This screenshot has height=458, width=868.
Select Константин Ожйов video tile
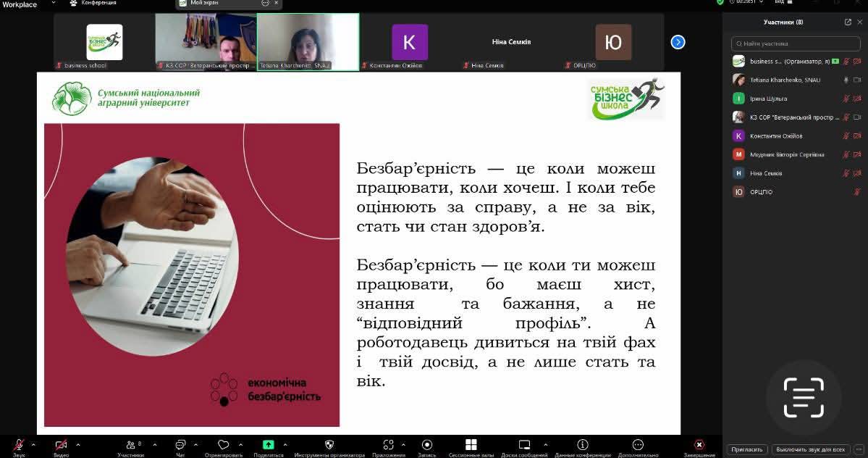pyautogui.click(x=410, y=42)
